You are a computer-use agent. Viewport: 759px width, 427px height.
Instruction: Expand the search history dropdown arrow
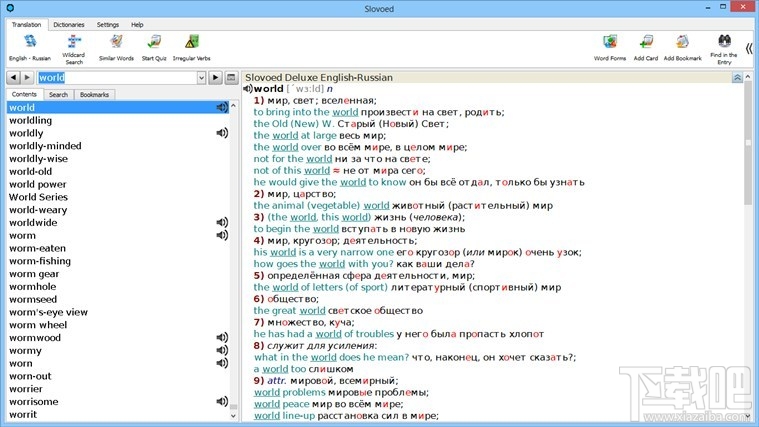pyautogui.click(x=201, y=77)
